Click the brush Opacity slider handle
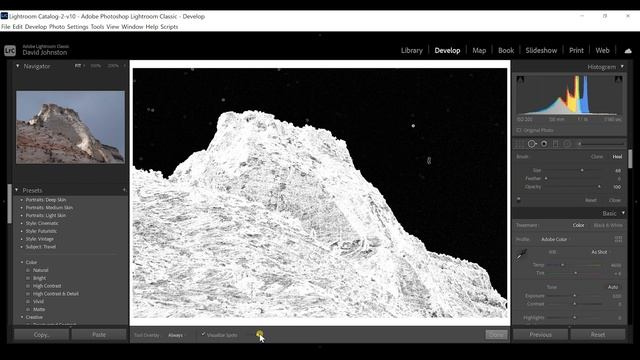Screen dimensions: 640x360 coord(599,187)
